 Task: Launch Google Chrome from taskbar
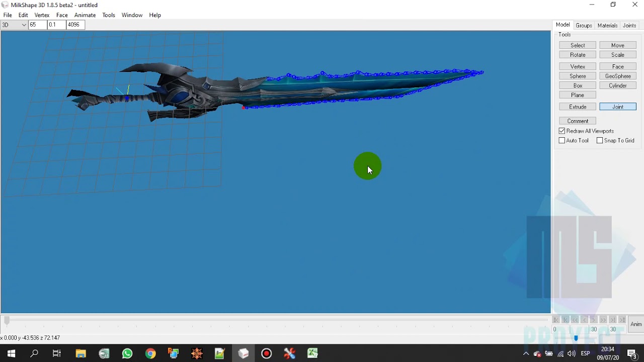(150, 353)
